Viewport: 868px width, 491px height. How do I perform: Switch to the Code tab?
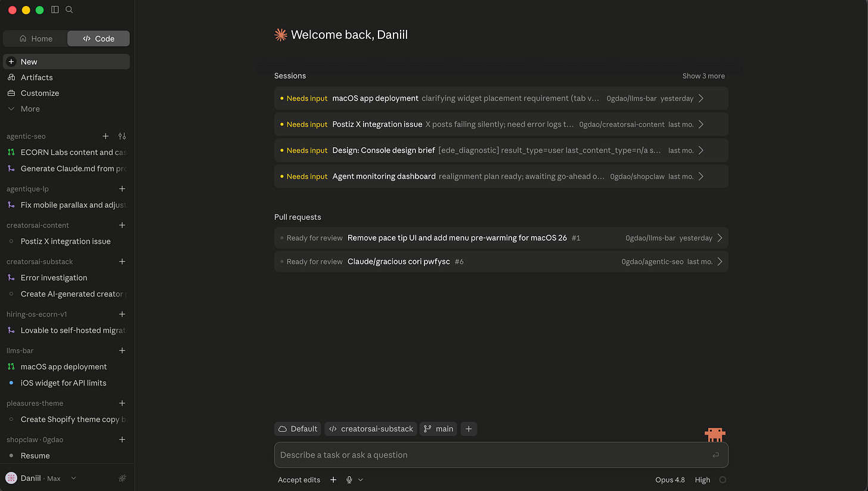point(98,39)
